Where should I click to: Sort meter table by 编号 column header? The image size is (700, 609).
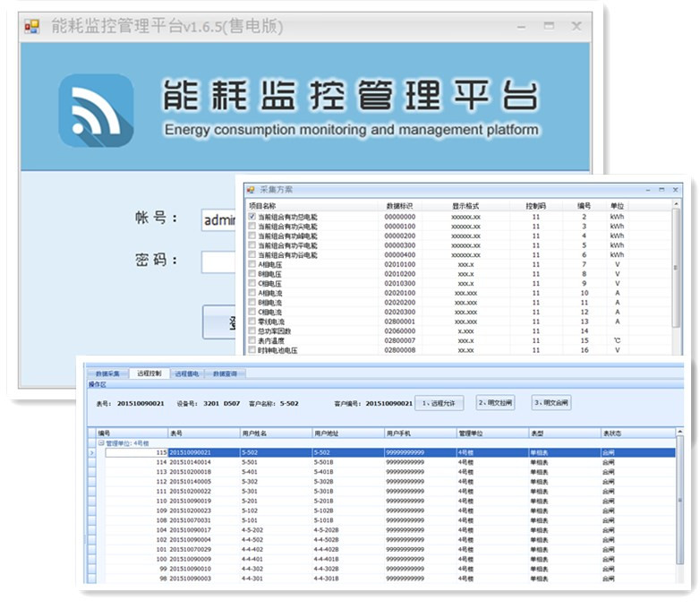click(x=132, y=433)
